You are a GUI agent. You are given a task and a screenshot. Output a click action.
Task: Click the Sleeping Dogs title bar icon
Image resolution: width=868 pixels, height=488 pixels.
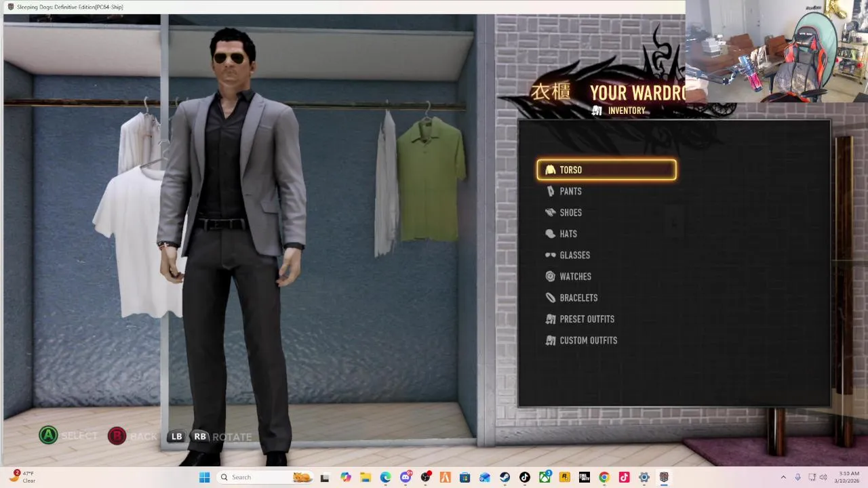click(x=10, y=7)
